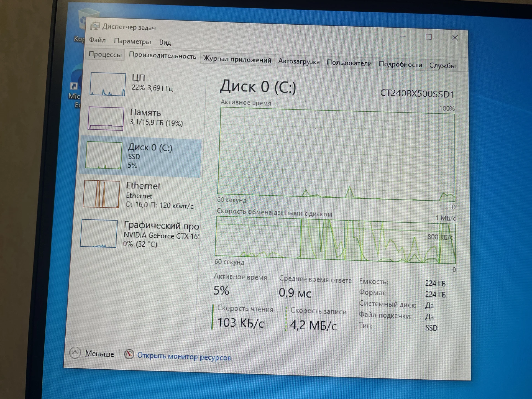Open the Подробности tab
Image resolution: width=532 pixels, height=399 pixels.
(400, 64)
